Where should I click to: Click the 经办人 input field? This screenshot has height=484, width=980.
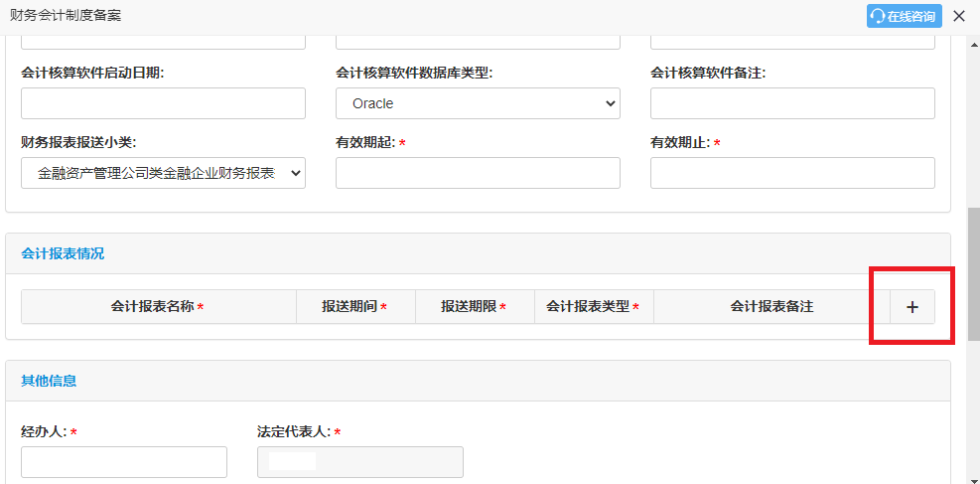tap(124, 462)
